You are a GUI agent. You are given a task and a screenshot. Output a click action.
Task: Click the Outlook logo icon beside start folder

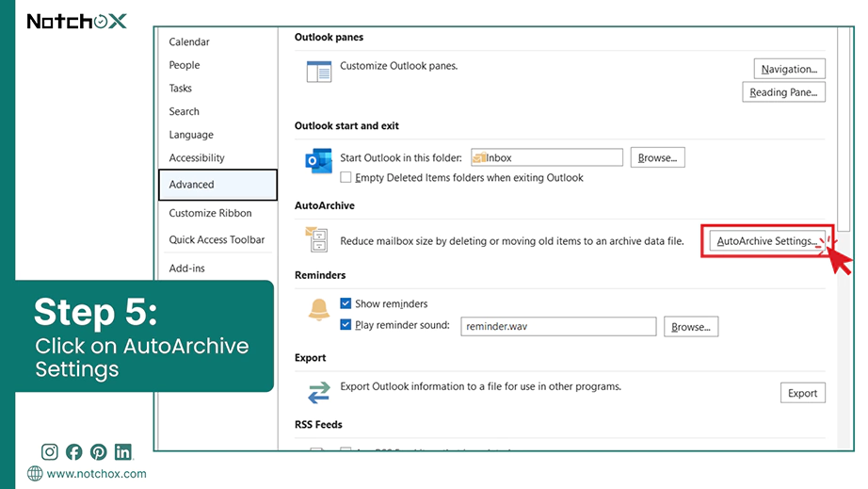pos(319,160)
